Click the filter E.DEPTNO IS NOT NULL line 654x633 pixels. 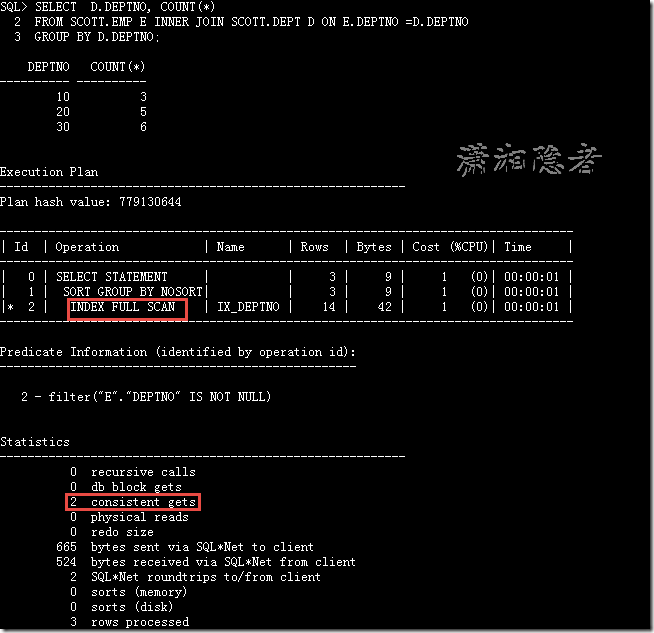[x=146, y=397]
